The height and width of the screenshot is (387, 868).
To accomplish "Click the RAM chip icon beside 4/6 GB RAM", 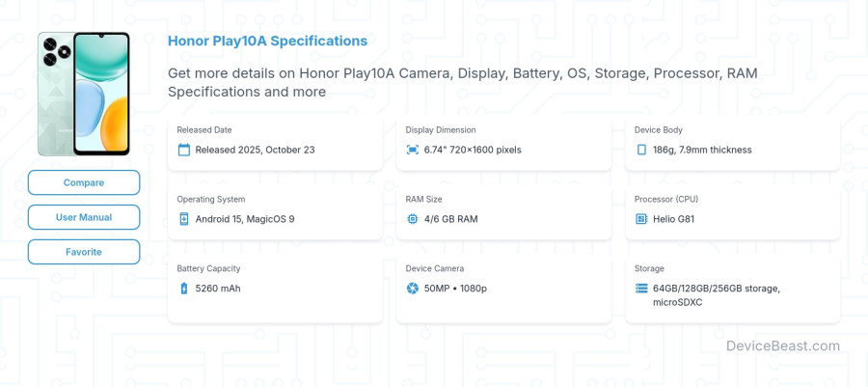I will click(x=413, y=219).
